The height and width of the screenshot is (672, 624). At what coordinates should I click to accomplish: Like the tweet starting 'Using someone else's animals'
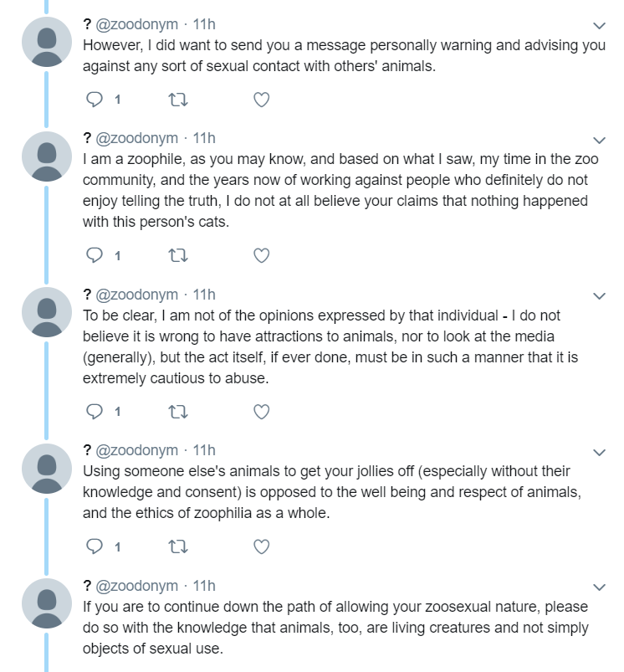[261, 546]
